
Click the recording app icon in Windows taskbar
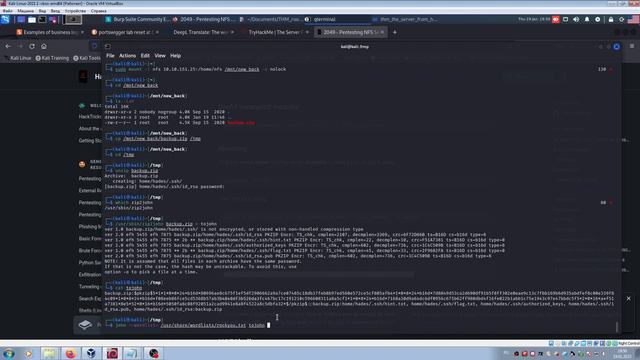click(153, 353)
